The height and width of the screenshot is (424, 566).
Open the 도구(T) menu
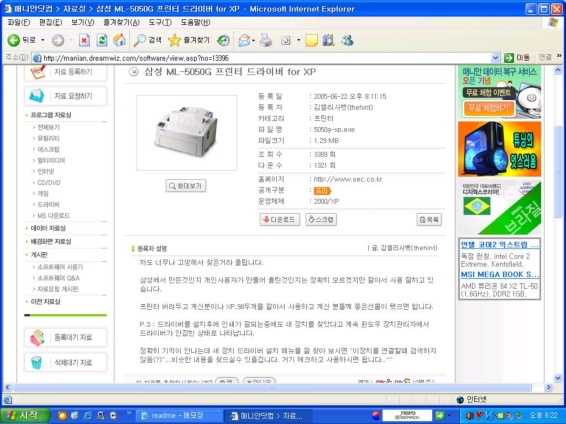point(160,22)
